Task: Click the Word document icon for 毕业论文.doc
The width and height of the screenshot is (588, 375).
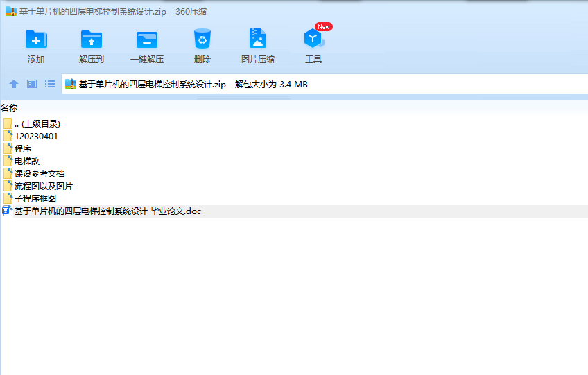Action: (7, 211)
